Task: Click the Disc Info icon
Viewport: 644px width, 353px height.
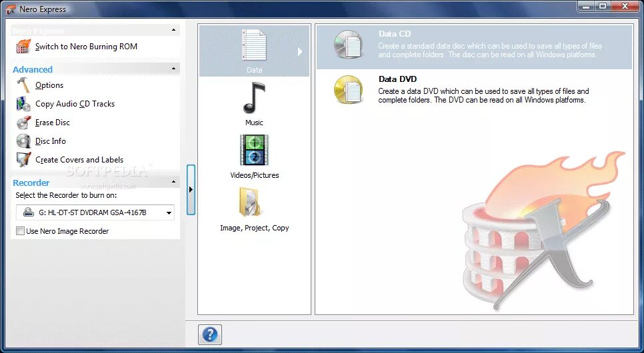Action: pos(23,141)
